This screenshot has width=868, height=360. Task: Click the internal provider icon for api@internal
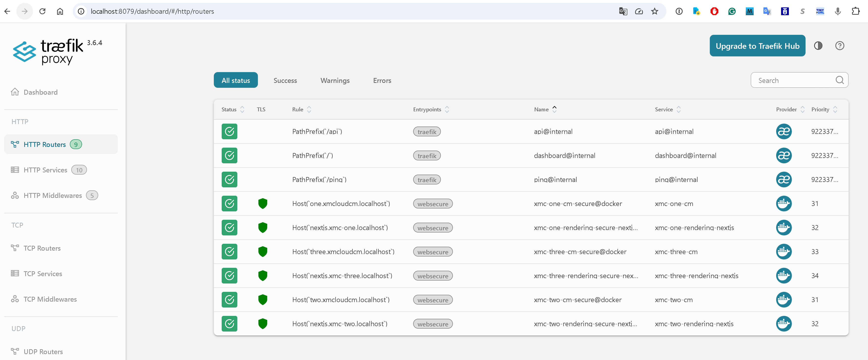784,131
